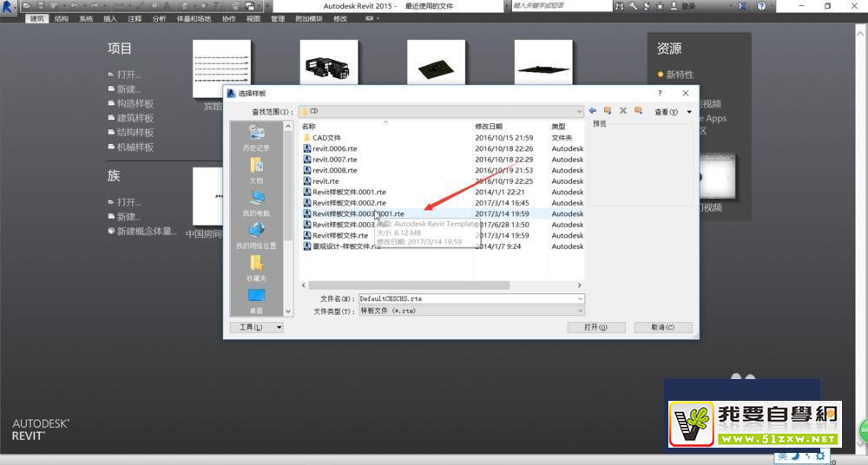Click the binoculars search icon
The height and width of the screenshot is (465, 868).
click(x=620, y=6)
